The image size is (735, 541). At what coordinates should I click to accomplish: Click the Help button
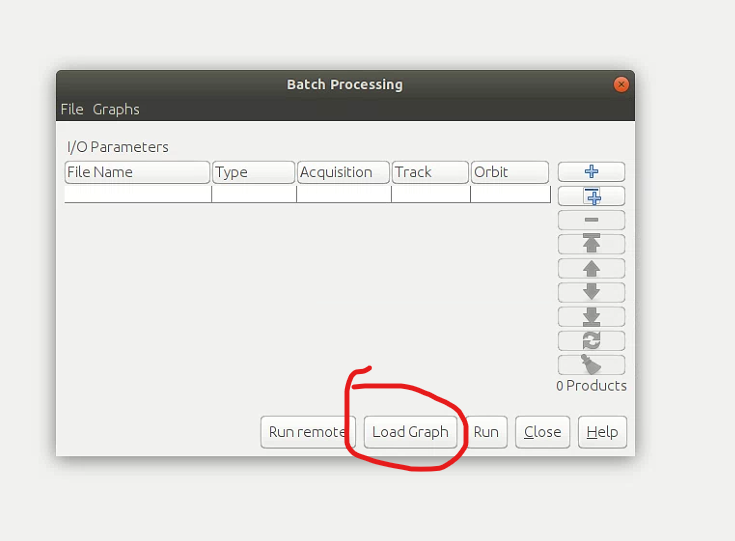click(x=602, y=432)
